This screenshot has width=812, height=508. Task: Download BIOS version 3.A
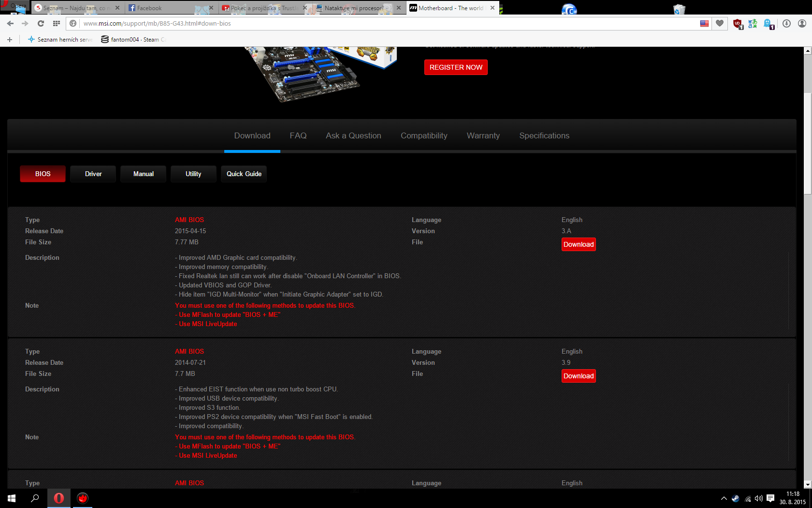tap(579, 244)
